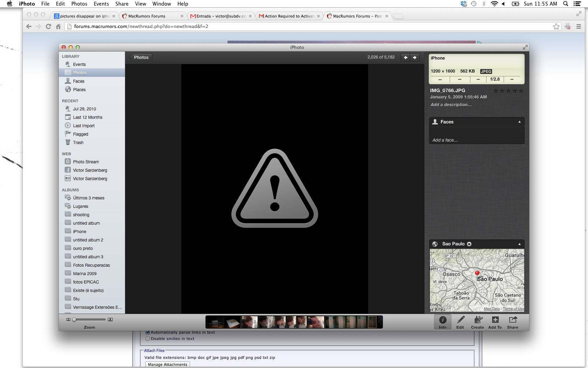The height and width of the screenshot is (368, 588).
Task: Click the Wi-Fi status icon
Action: click(x=494, y=4)
